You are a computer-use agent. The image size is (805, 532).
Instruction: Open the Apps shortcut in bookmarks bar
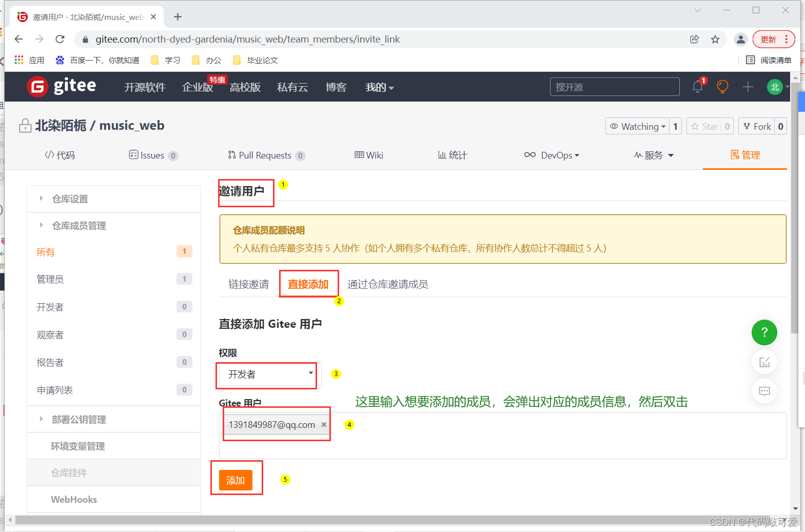tap(29, 60)
